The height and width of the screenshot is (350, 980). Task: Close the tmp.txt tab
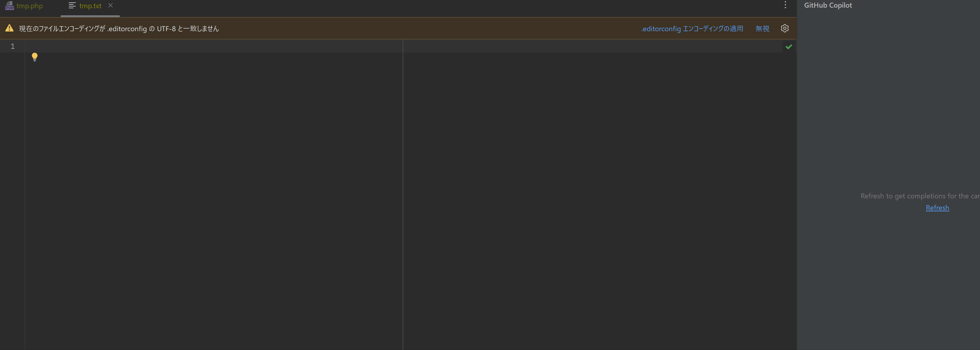110,5
